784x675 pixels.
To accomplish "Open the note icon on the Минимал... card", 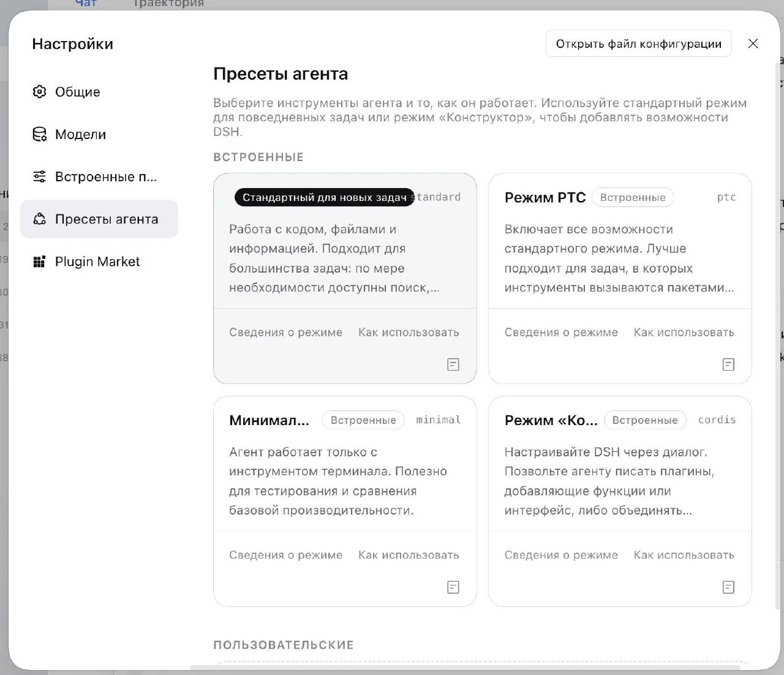I will (x=453, y=587).
